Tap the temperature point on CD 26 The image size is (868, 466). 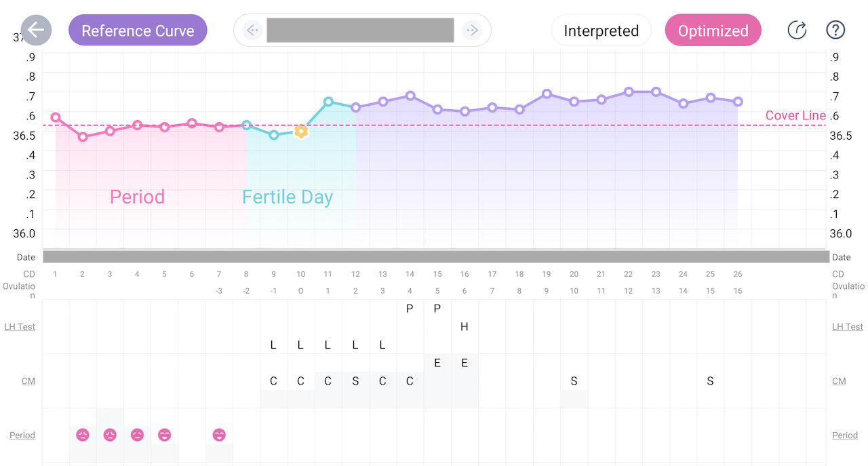738,102
